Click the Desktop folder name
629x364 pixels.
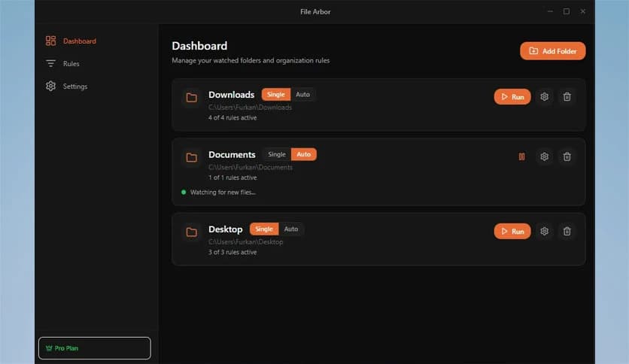(226, 229)
